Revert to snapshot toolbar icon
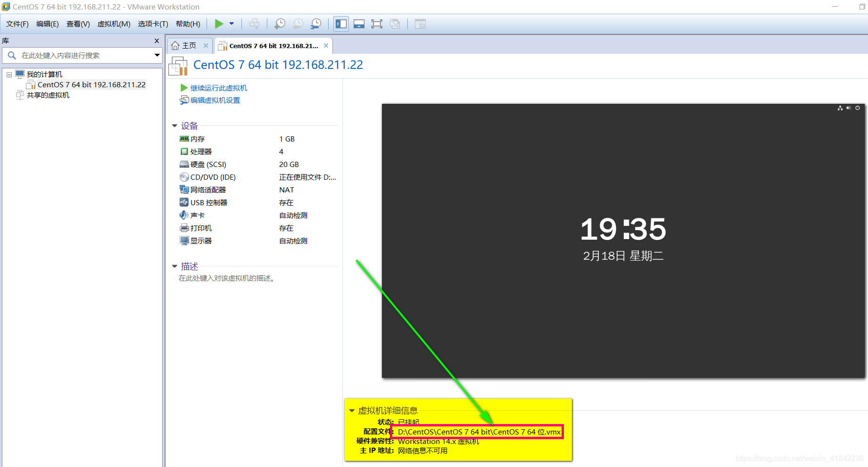Image resolution: width=868 pixels, height=467 pixels. 298,24
